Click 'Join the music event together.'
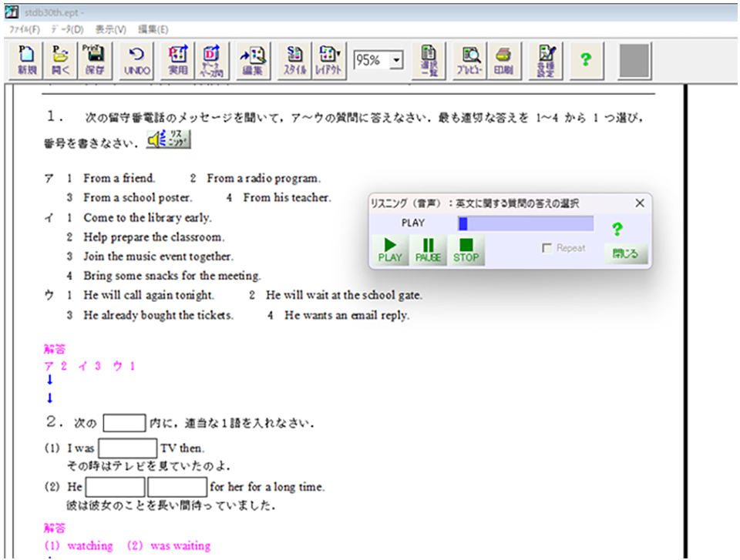 [x=158, y=257]
